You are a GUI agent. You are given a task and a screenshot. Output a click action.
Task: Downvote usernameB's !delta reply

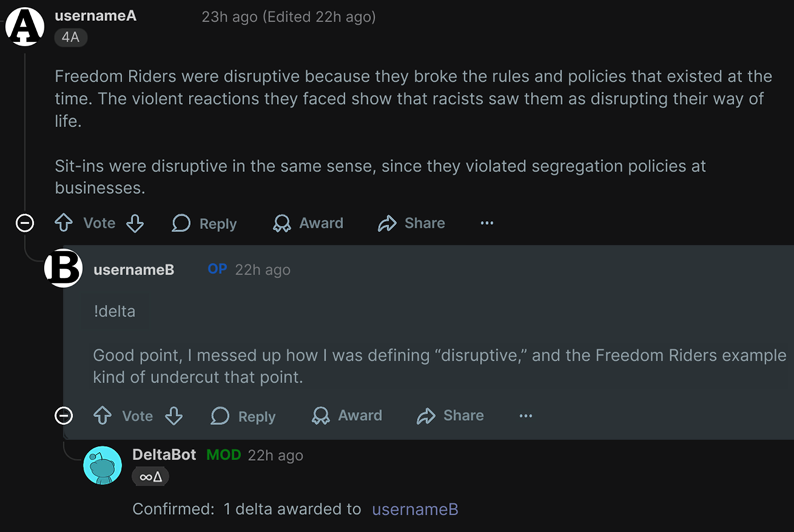[x=173, y=416]
